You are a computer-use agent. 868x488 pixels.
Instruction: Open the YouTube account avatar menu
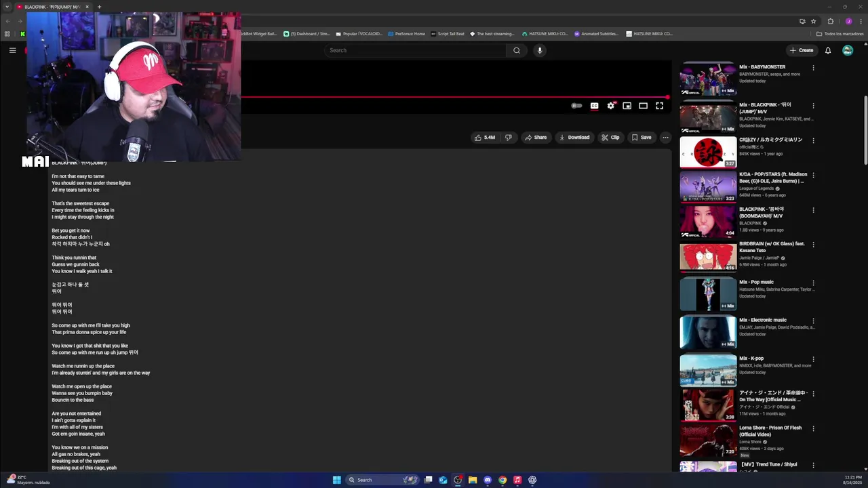848,50
